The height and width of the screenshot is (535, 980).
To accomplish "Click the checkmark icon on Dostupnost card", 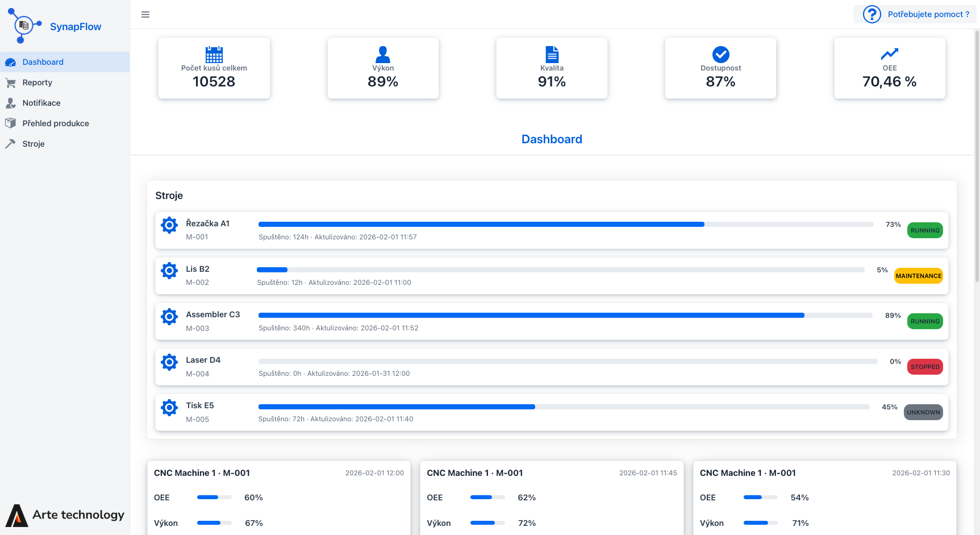I will click(720, 55).
